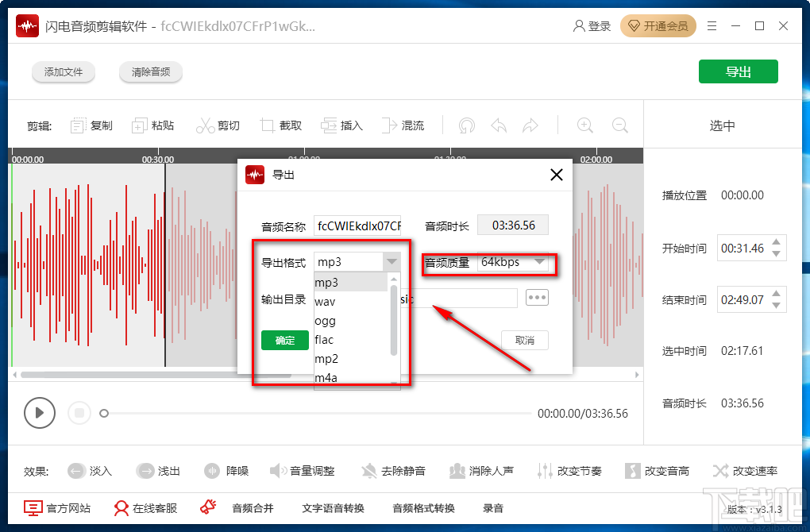Select the 剪切 (cut) tool
This screenshot has height=532, width=810.
pyautogui.click(x=218, y=125)
